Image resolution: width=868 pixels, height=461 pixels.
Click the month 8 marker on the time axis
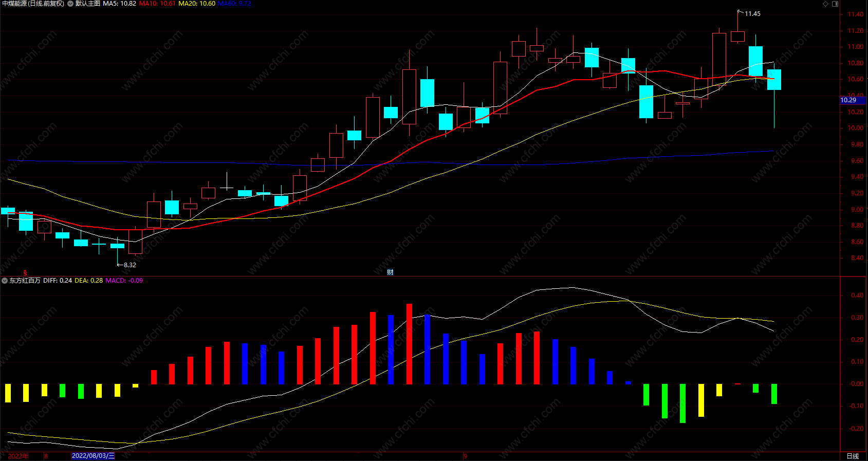click(x=46, y=456)
